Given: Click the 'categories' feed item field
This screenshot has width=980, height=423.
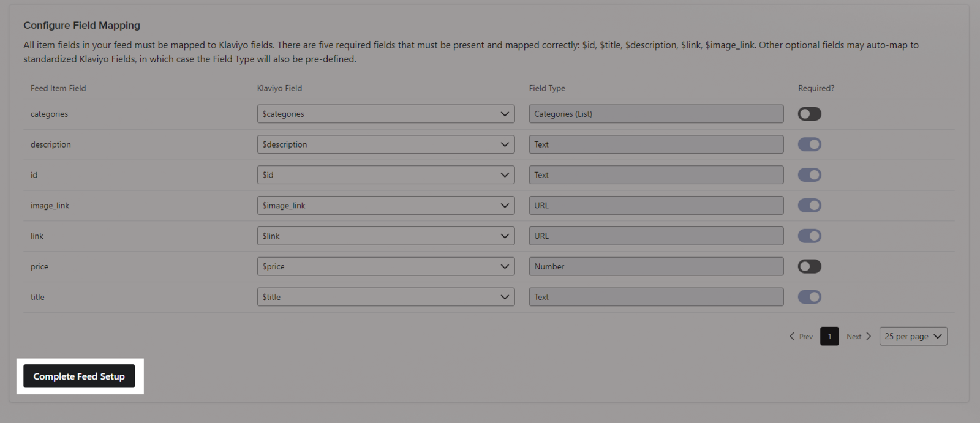Looking at the screenshot, I should coord(49,114).
